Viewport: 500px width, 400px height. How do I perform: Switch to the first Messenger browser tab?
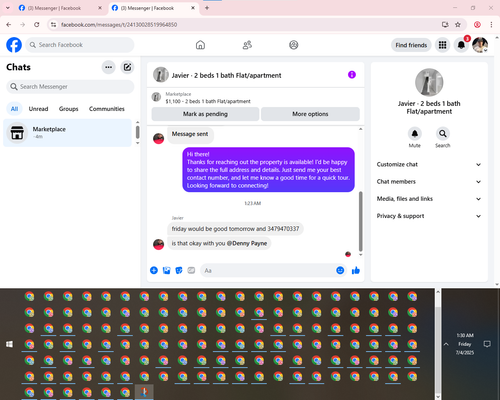click(60, 8)
